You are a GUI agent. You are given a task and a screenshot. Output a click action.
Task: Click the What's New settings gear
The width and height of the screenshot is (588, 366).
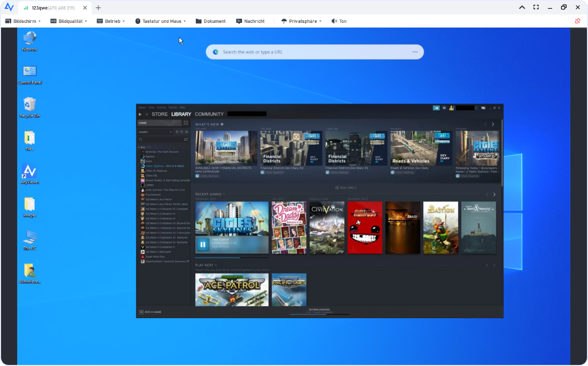(x=222, y=124)
